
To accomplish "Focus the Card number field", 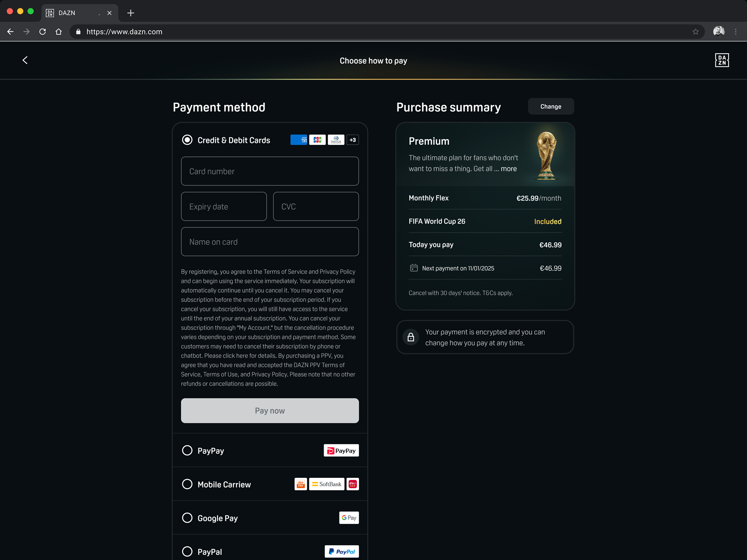I will click(270, 171).
